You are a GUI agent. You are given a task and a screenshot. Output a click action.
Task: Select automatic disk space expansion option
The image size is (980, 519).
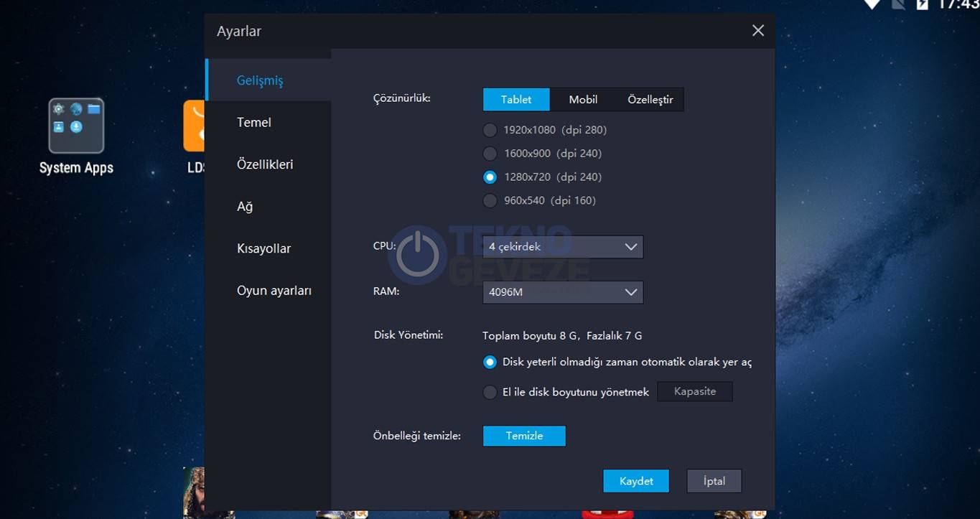(490, 363)
